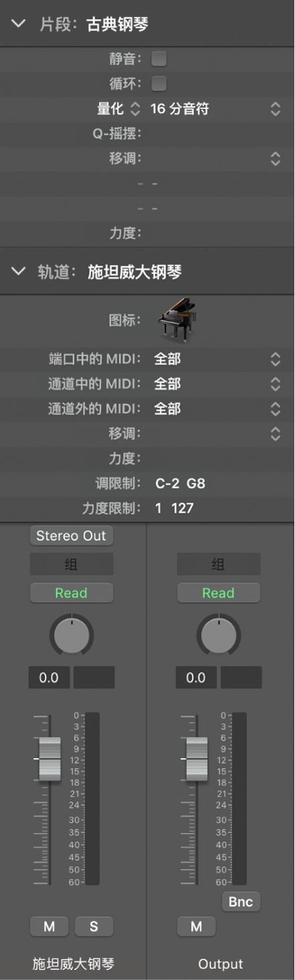Viewport: 295px width, 980px height.
Task: Open Read automation mode on Output channel
Action: pos(218,593)
